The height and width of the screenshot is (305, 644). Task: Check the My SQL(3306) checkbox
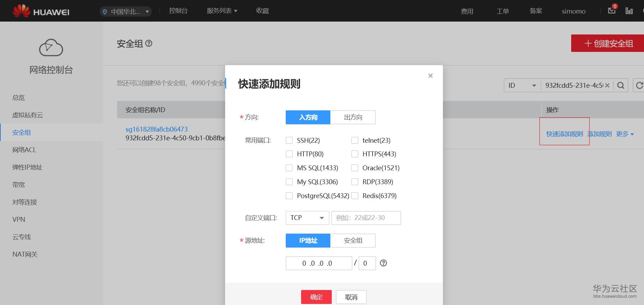289,182
